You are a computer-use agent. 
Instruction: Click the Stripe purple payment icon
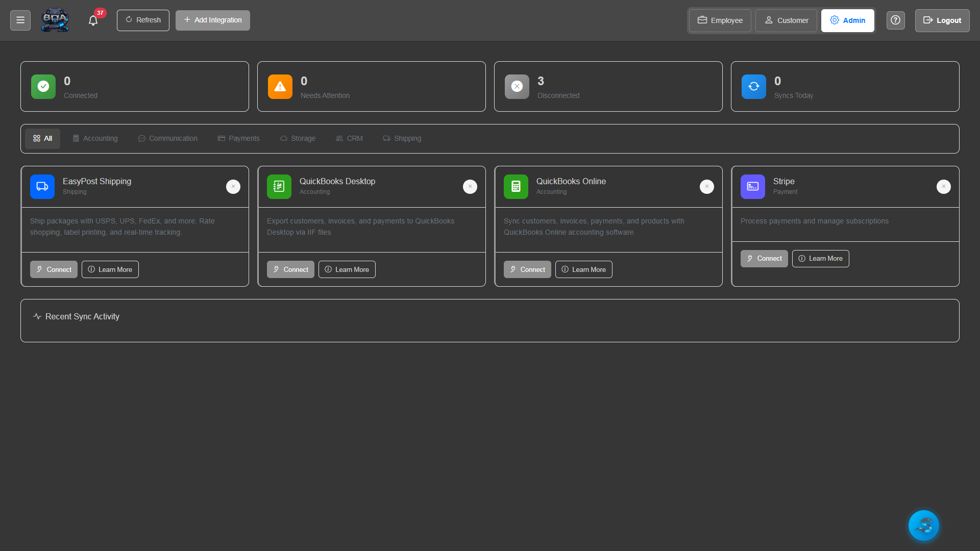click(752, 186)
